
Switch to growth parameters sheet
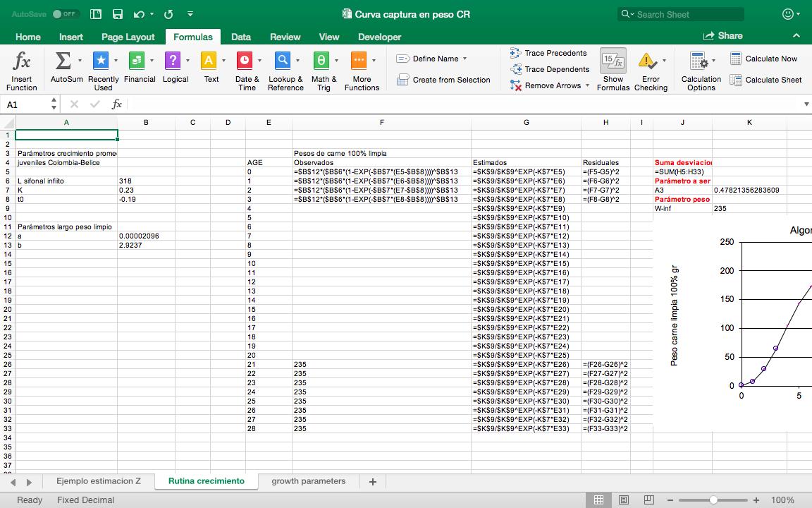(309, 481)
